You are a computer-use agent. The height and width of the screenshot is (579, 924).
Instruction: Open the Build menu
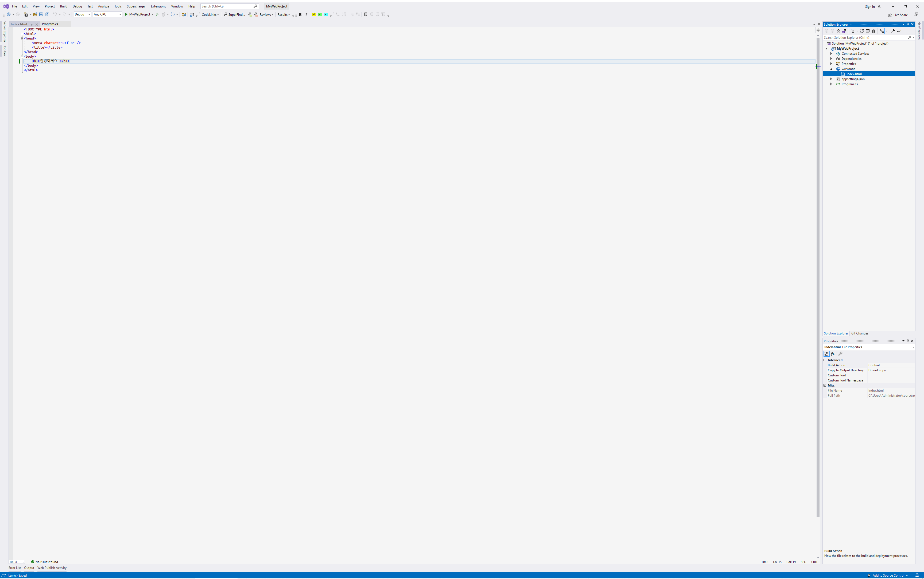63,6
